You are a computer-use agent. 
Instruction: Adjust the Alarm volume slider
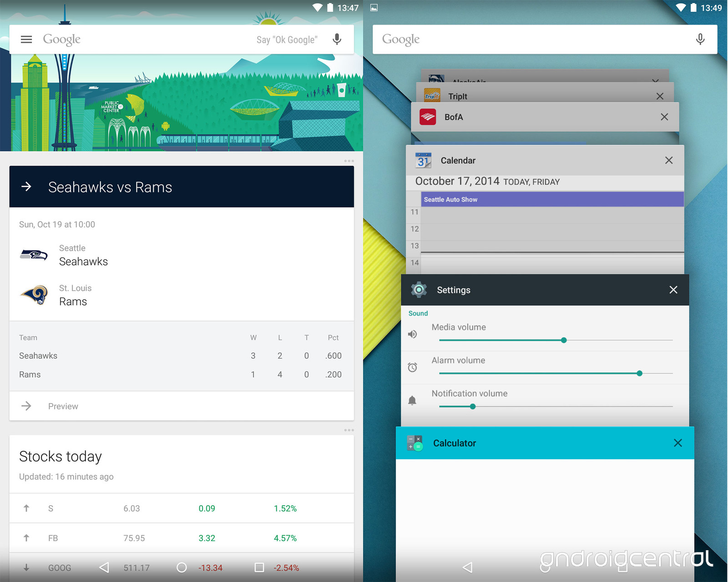(x=556, y=373)
